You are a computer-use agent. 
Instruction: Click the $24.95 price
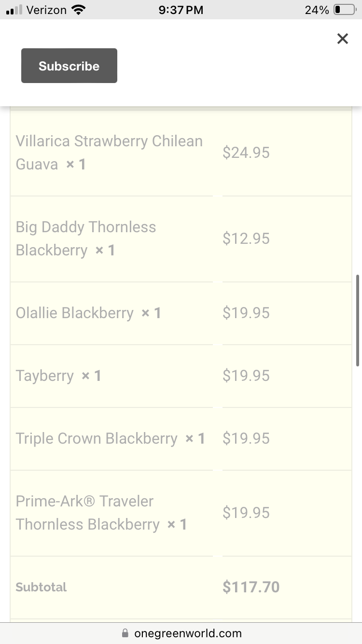(246, 153)
